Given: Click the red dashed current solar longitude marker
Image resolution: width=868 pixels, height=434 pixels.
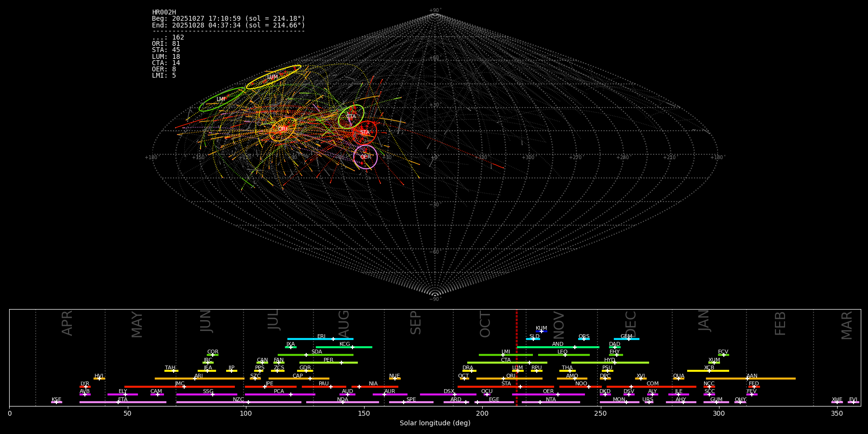Looking at the screenshot, I should pyautogui.click(x=516, y=357).
